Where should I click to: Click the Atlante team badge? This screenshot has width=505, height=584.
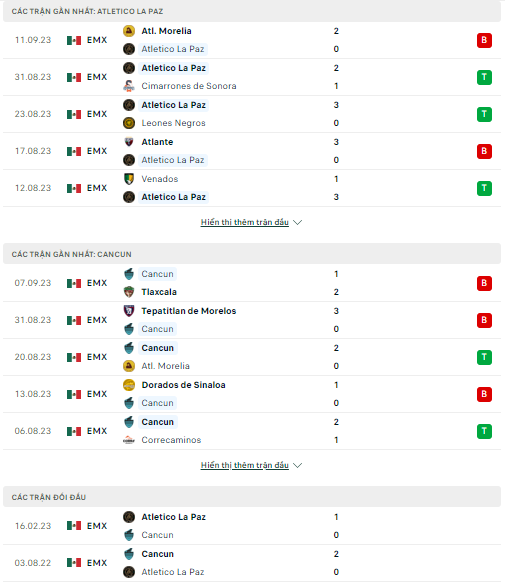pos(129,142)
